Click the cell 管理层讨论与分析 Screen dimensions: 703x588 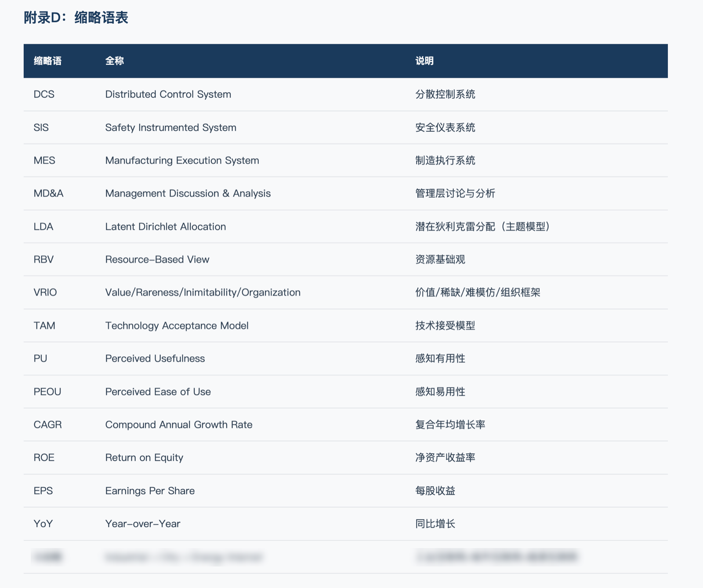[x=456, y=193]
